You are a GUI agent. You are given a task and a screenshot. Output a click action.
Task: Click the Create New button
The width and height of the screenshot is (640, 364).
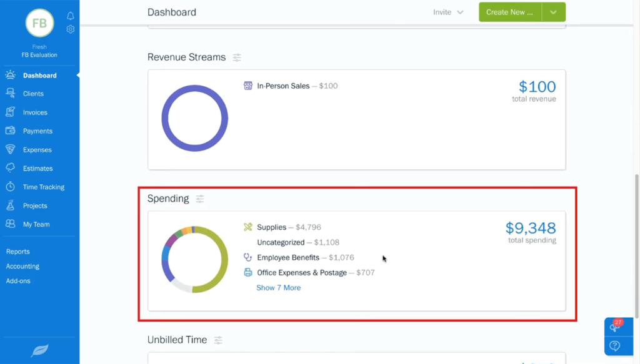pos(509,12)
